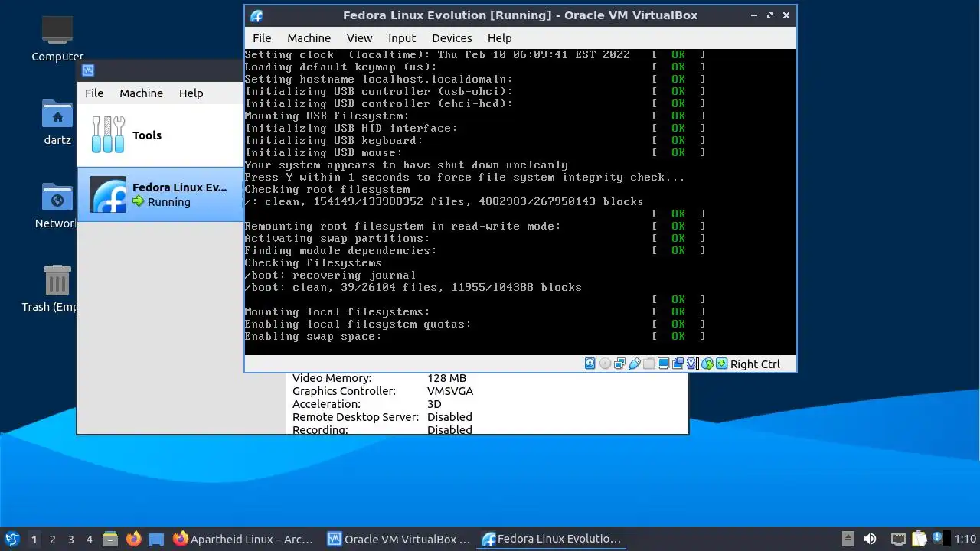Open File menu in Fedora VM window
The image size is (980, 551).
tap(262, 37)
